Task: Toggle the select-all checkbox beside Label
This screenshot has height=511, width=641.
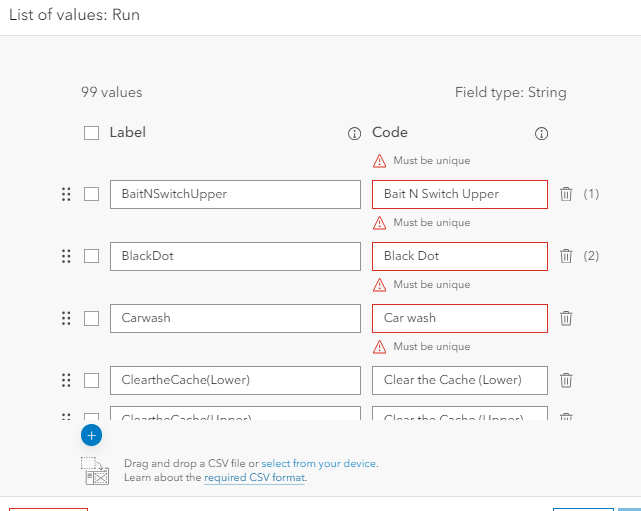Action: 92,133
